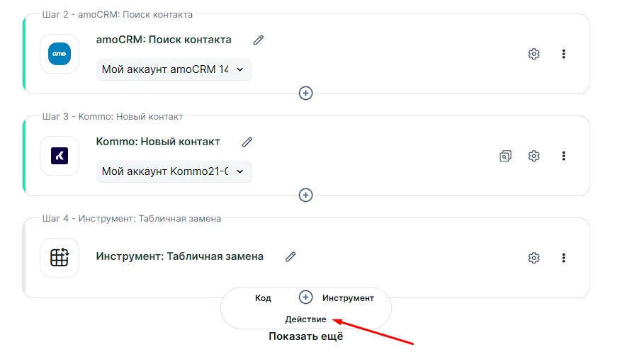The height and width of the screenshot is (364, 620).
Task: Open three-dot menu for Kommo step
Action: click(x=563, y=156)
